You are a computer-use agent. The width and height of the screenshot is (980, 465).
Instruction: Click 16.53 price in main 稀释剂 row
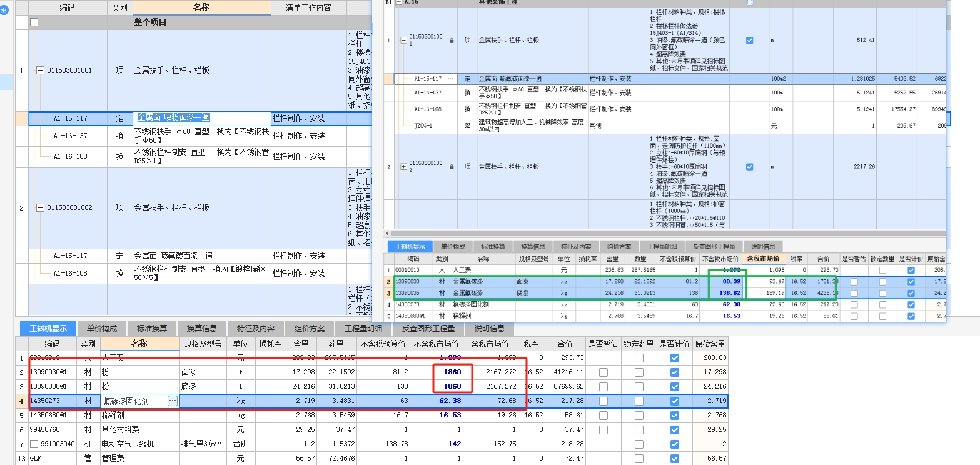click(x=450, y=416)
